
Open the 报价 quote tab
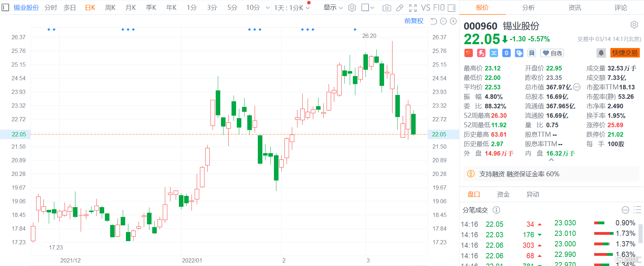click(x=482, y=8)
